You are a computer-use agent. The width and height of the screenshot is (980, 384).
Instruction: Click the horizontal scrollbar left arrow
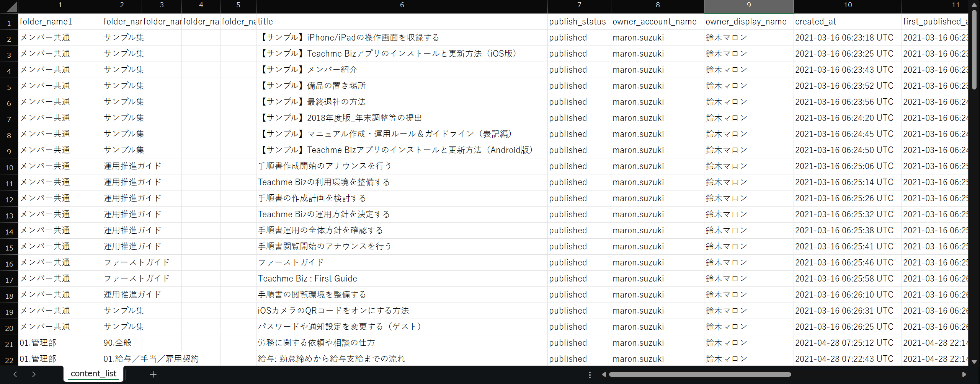[x=604, y=375]
